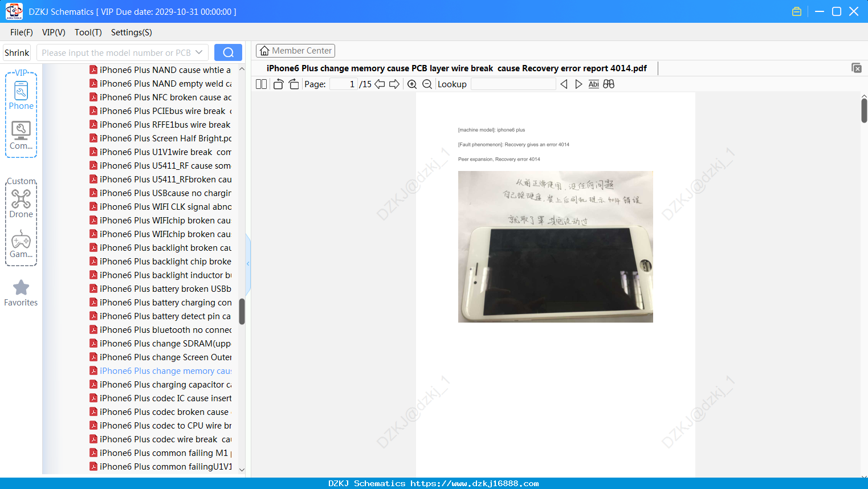Screen dimensions: 868x489
Task: Zoom out of the PDF
Action: [427, 84]
